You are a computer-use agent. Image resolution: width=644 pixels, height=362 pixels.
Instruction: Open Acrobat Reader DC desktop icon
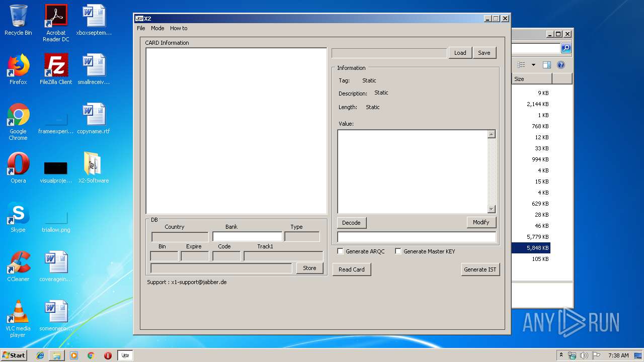(56, 23)
